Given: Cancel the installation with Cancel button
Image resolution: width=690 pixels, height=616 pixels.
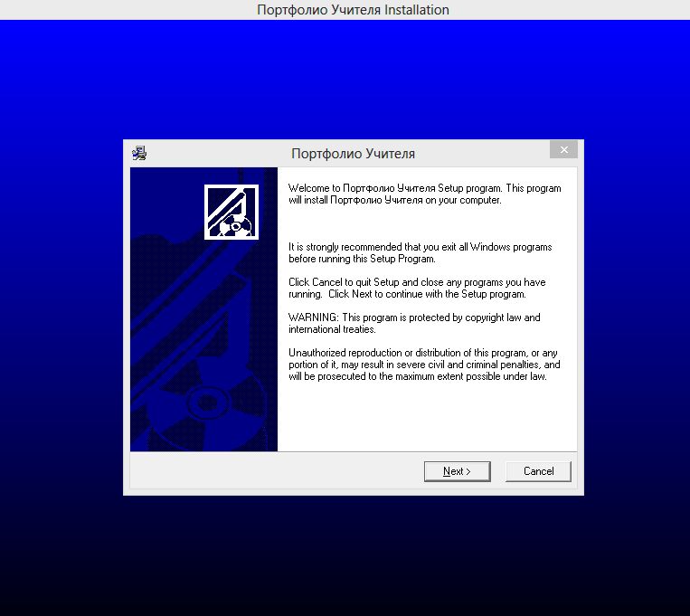Looking at the screenshot, I should tap(538, 471).
